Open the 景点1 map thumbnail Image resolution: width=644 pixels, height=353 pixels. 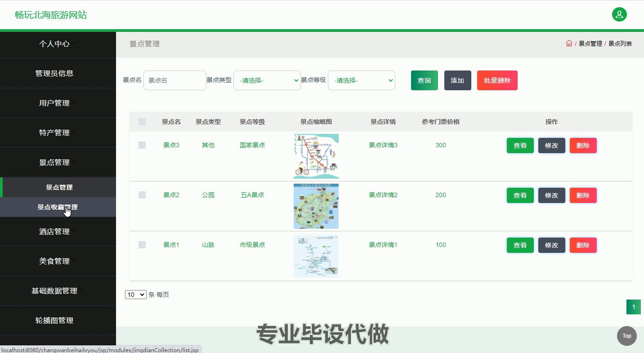click(316, 256)
